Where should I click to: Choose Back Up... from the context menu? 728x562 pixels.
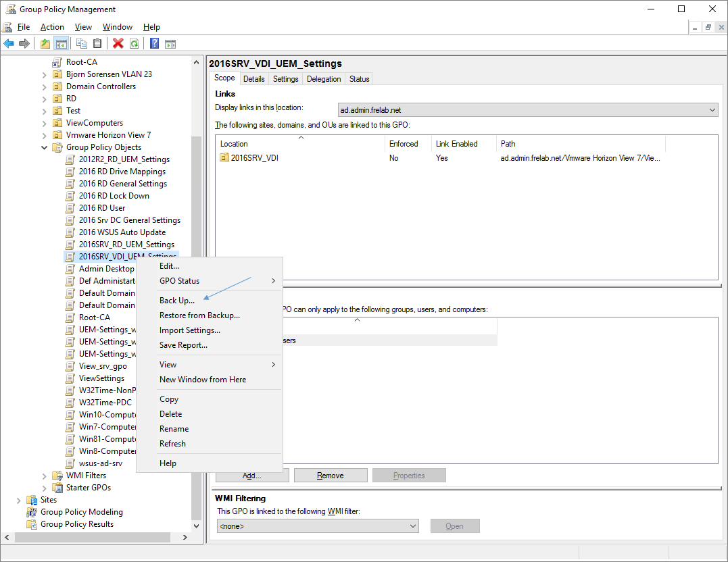[x=177, y=301]
